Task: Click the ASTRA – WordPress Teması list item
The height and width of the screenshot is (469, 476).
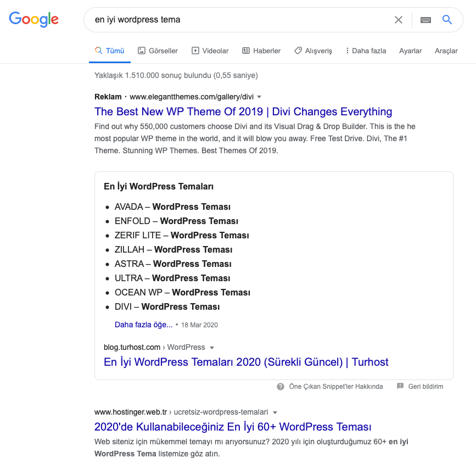Action: pyautogui.click(x=173, y=264)
